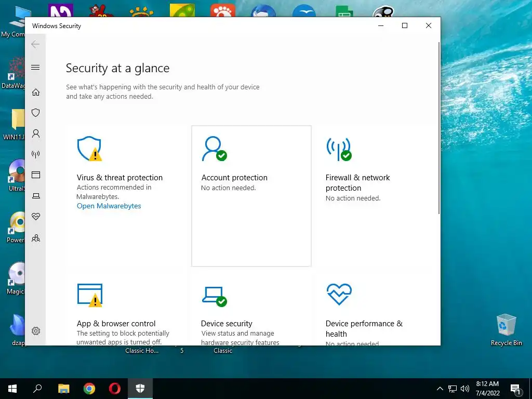Image resolution: width=532 pixels, height=399 pixels.
Task: Open Device security laptop sidebar icon
Action: [36, 196]
